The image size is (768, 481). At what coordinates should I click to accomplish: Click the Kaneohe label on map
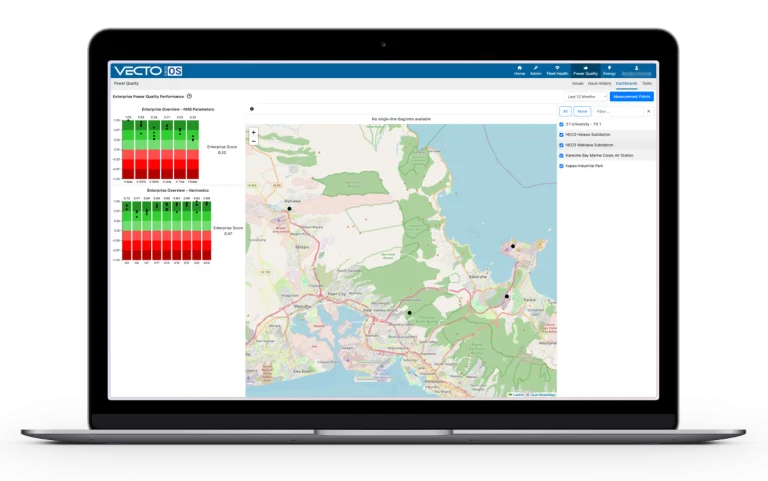tap(478, 276)
